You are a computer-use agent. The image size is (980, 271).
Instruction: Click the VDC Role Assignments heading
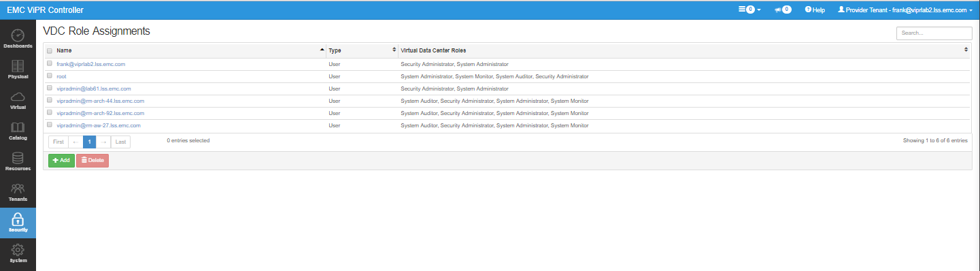pyautogui.click(x=97, y=31)
